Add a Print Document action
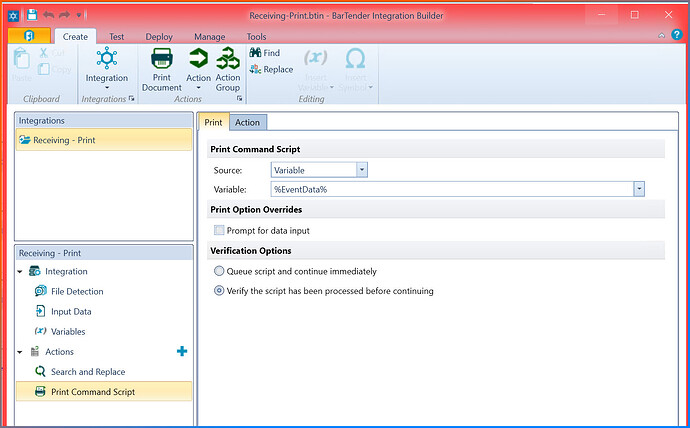Screen dimensions: 690x428 pos(161,69)
